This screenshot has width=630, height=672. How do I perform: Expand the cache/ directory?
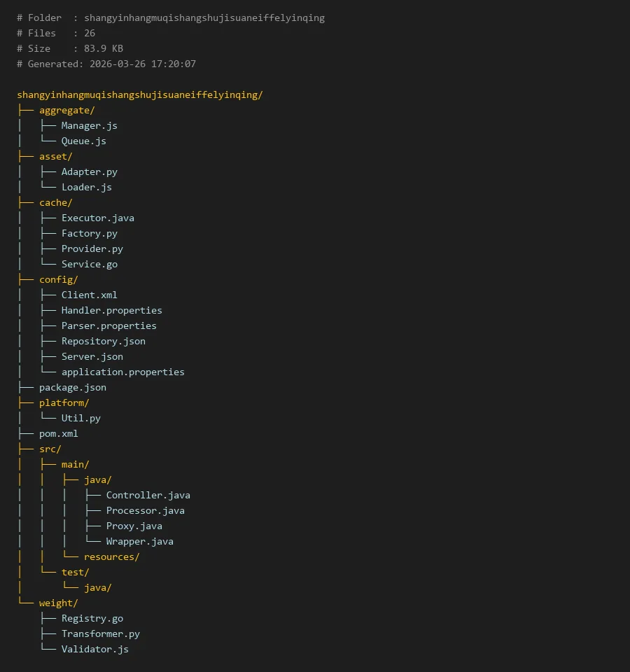(x=55, y=202)
